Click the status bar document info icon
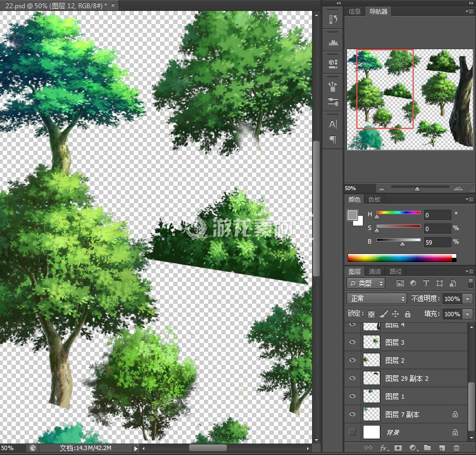The width and height of the screenshot is (476, 455). (x=33, y=448)
